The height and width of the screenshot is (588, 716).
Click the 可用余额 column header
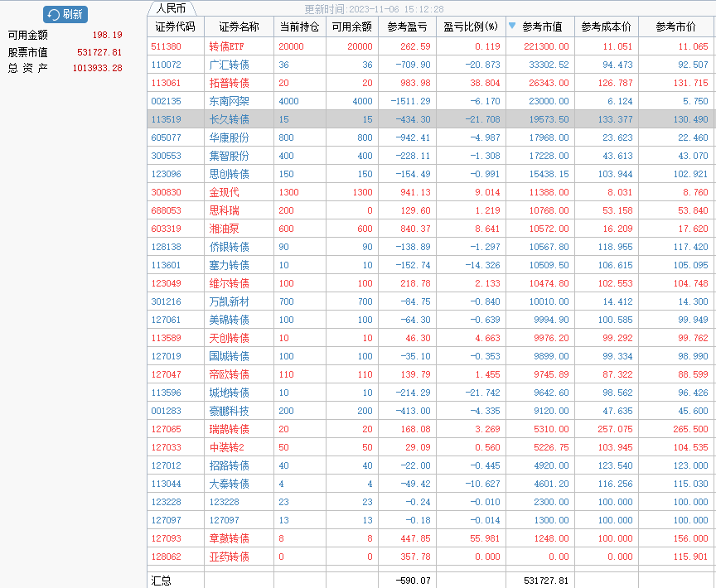tap(351, 27)
